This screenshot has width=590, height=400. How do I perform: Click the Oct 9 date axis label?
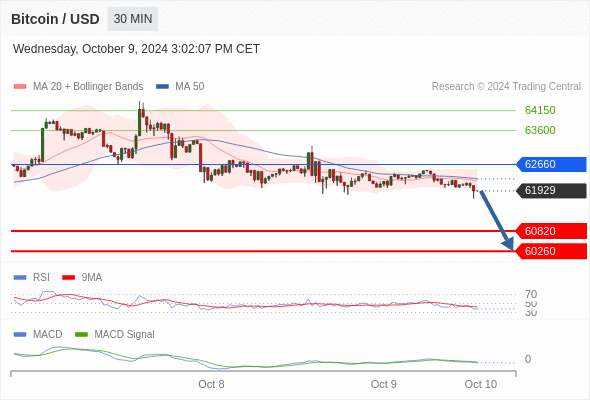pyautogui.click(x=383, y=384)
